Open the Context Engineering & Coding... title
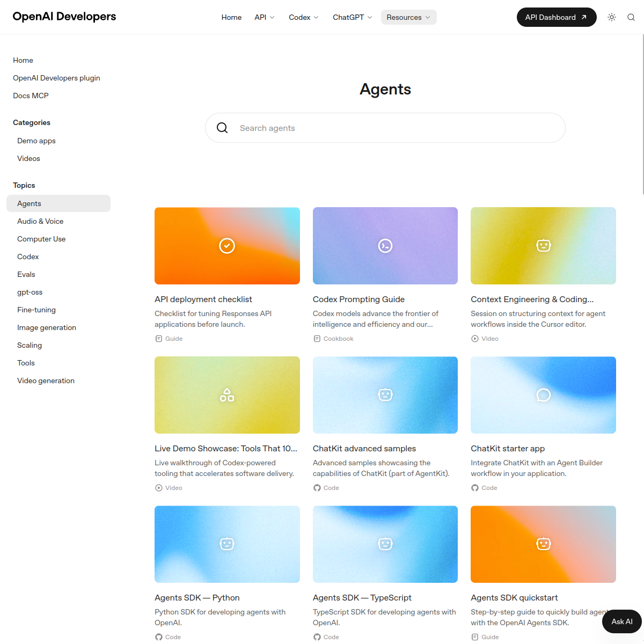The width and height of the screenshot is (644, 644). 532,299
